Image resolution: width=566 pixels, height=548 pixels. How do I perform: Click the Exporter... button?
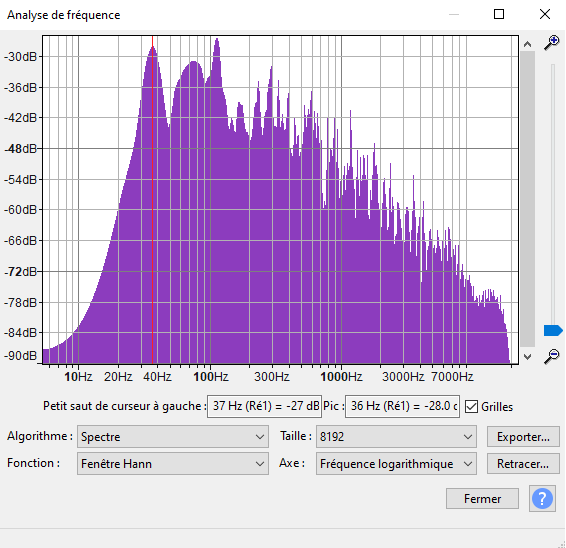click(523, 436)
